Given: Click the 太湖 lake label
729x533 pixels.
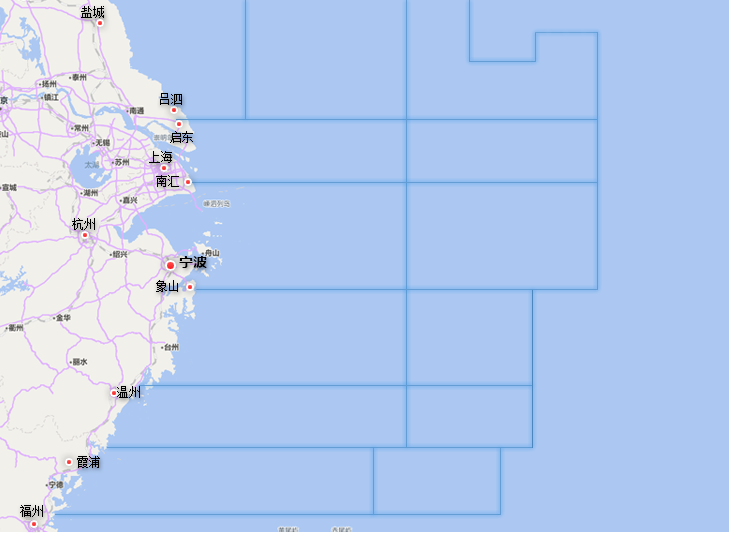Looking at the screenshot, I should [x=92, y=165].
